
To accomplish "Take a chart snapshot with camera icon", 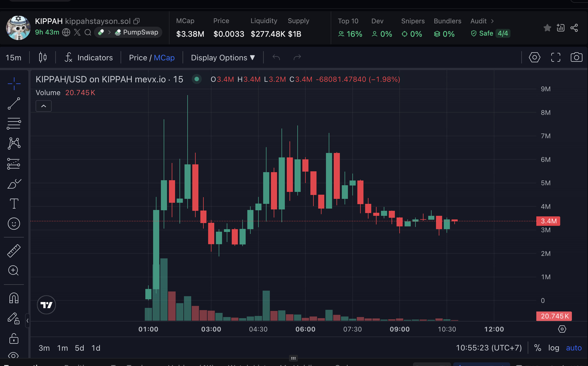I will pyautogui.click(x=577, y=57).
